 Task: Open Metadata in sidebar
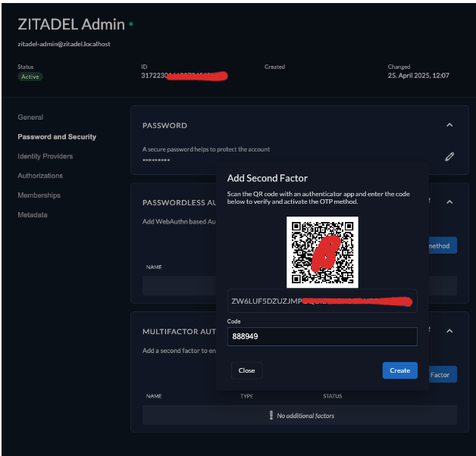[33, 215]
